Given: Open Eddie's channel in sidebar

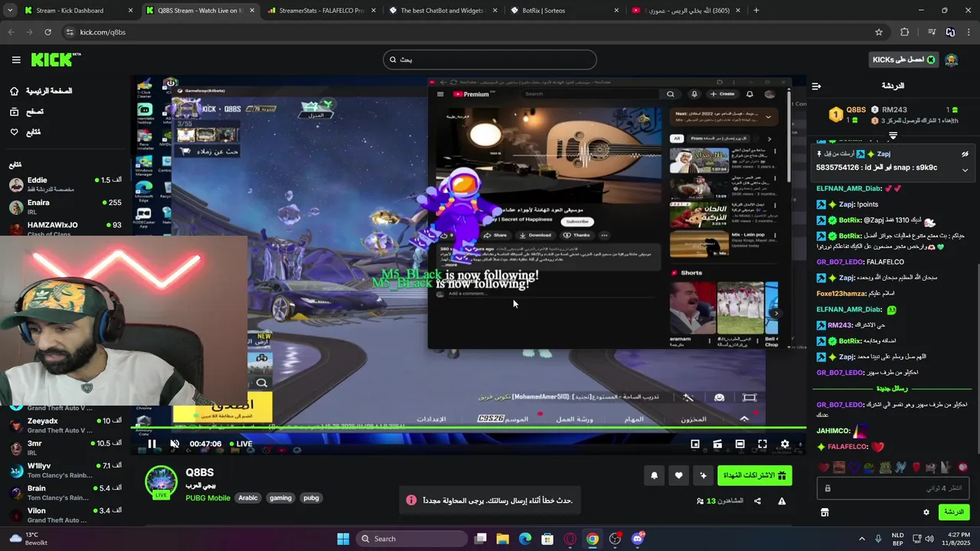Looking at the screenshot, I should (x=65, y=184).
